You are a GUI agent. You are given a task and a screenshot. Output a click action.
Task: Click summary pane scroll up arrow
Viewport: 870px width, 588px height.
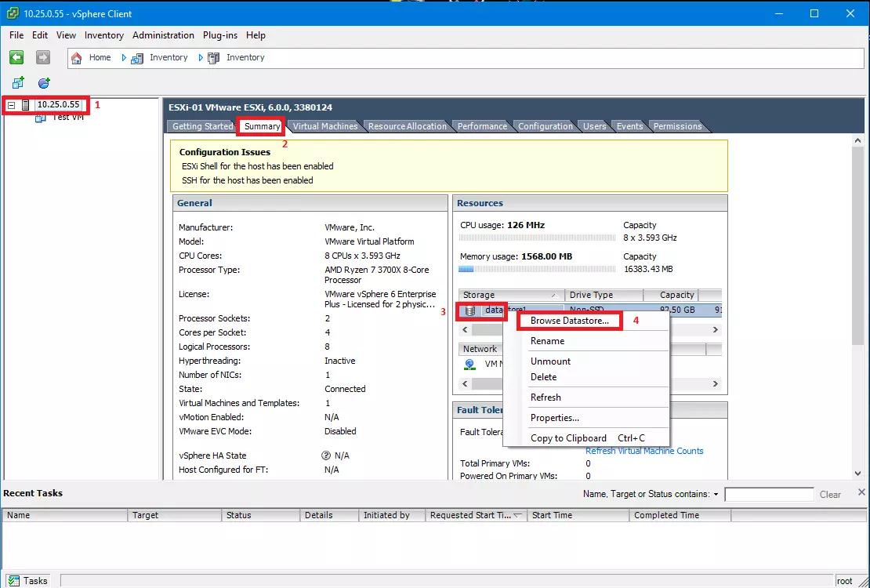pyautogui.click(x=857, y=141)
